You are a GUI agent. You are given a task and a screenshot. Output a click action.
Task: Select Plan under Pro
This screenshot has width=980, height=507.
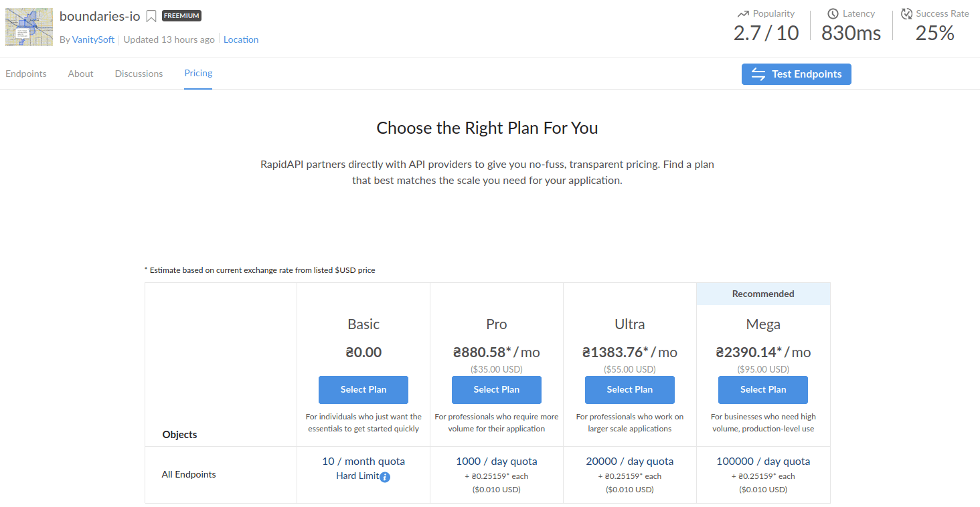tap(497, 390)
